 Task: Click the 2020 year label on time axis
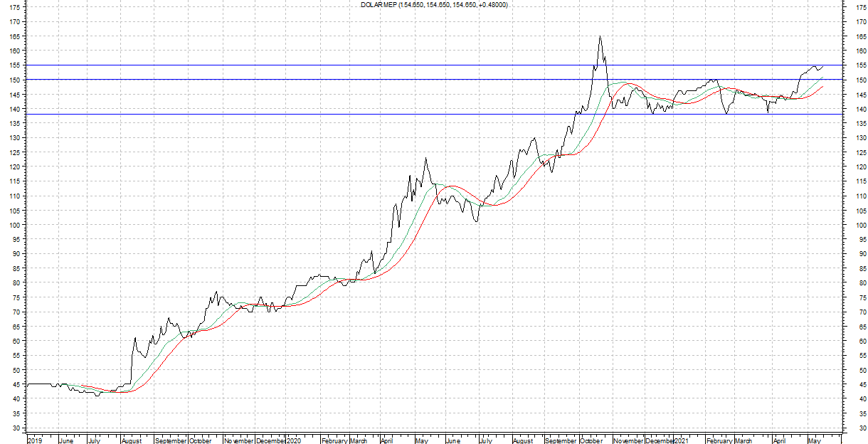click(294, 440)
